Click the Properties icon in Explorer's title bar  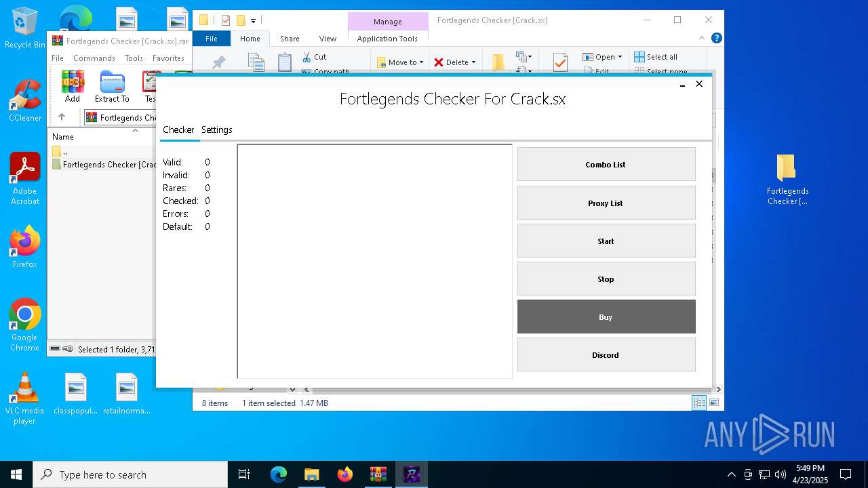coord(226,20)
